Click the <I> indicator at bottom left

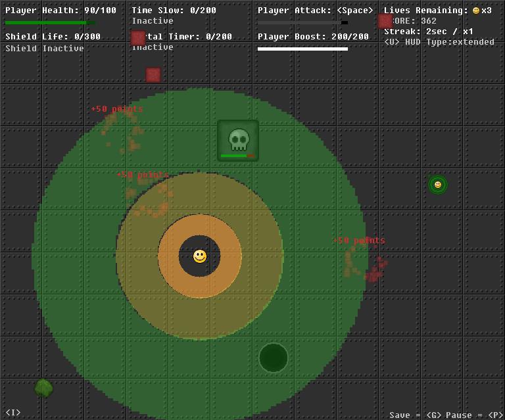tap(13, 413)
